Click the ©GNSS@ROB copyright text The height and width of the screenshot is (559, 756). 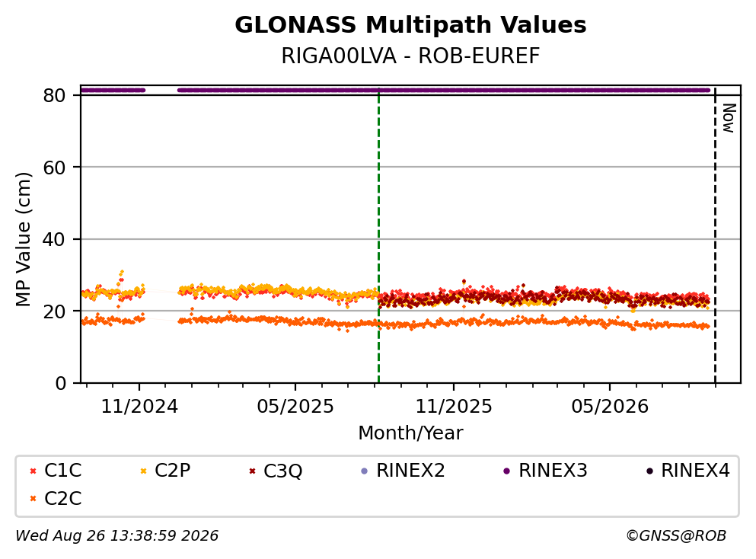[x=676, y=535]
